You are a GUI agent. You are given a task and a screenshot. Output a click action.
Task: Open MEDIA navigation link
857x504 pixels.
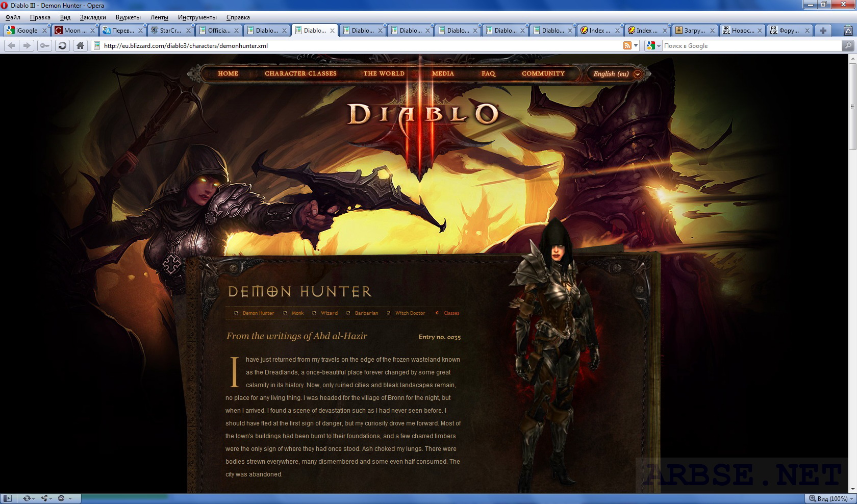tap(443, 73)
